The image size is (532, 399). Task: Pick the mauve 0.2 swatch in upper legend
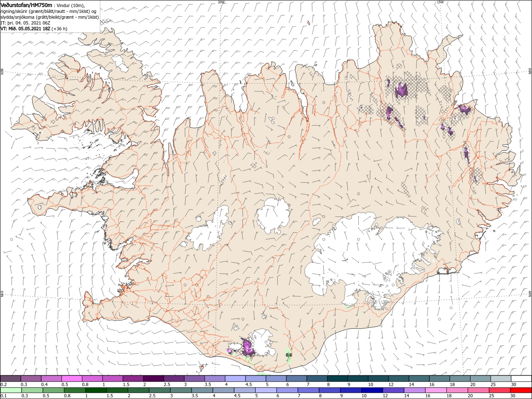[x=10, y=379]
